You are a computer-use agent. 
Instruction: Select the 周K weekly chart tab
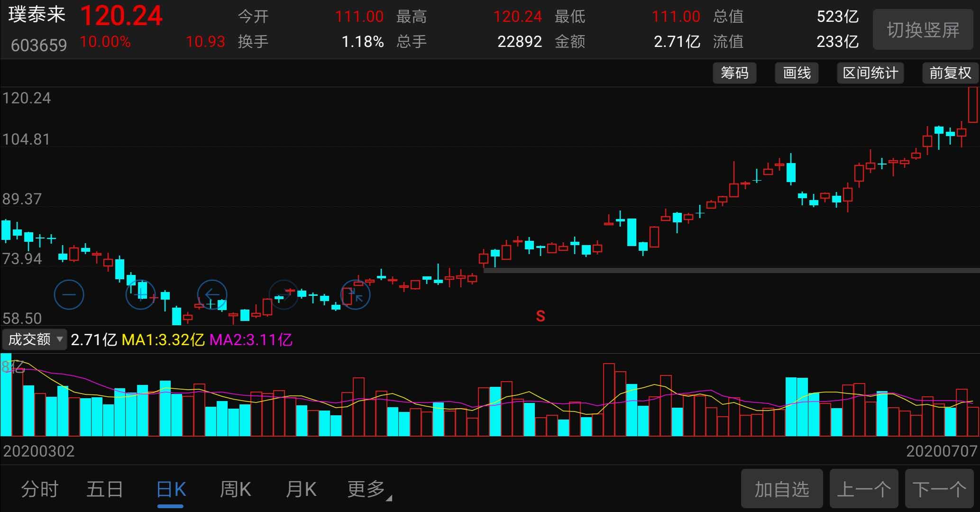pos(236,489)
